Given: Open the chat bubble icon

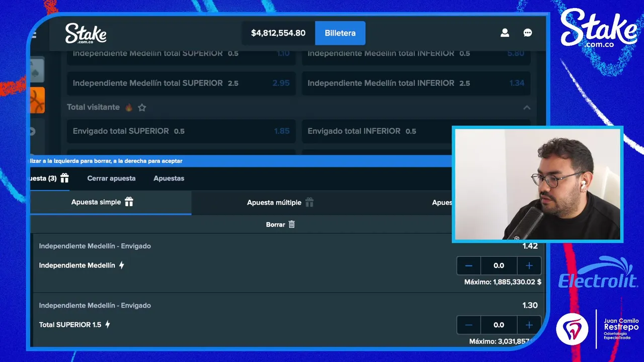Looking at the screenshot, I should tap(528, 33).
